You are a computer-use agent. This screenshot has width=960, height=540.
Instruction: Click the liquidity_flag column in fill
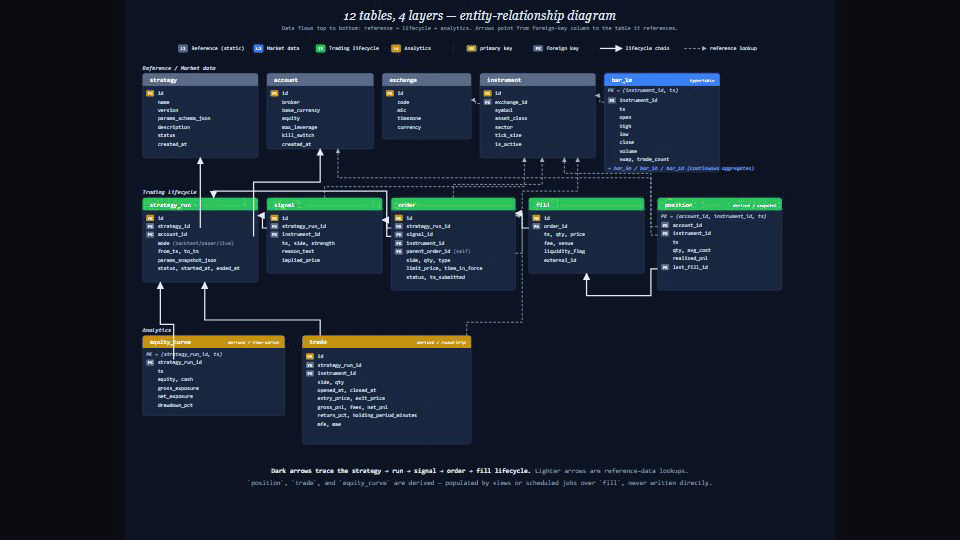pos(564,252)
